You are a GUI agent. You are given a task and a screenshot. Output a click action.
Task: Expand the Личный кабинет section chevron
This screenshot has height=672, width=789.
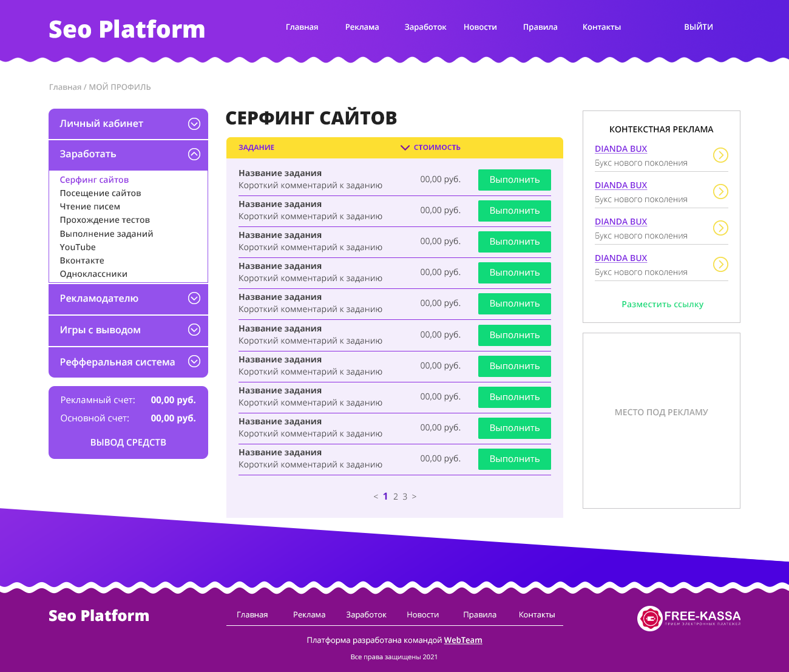194,124
